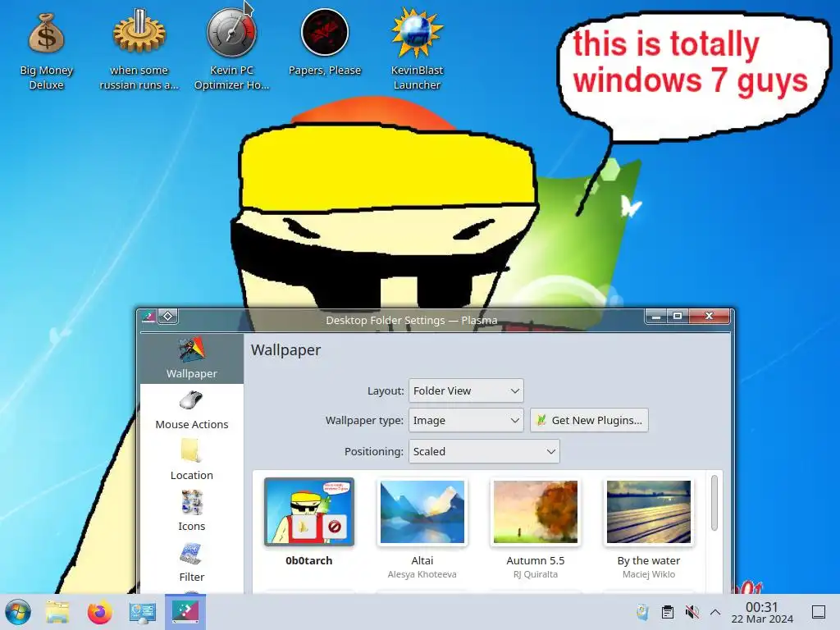The image size is (840, 630).
Task: Minimize the Desktop Folder Settings window
Action: pos(655,316)
